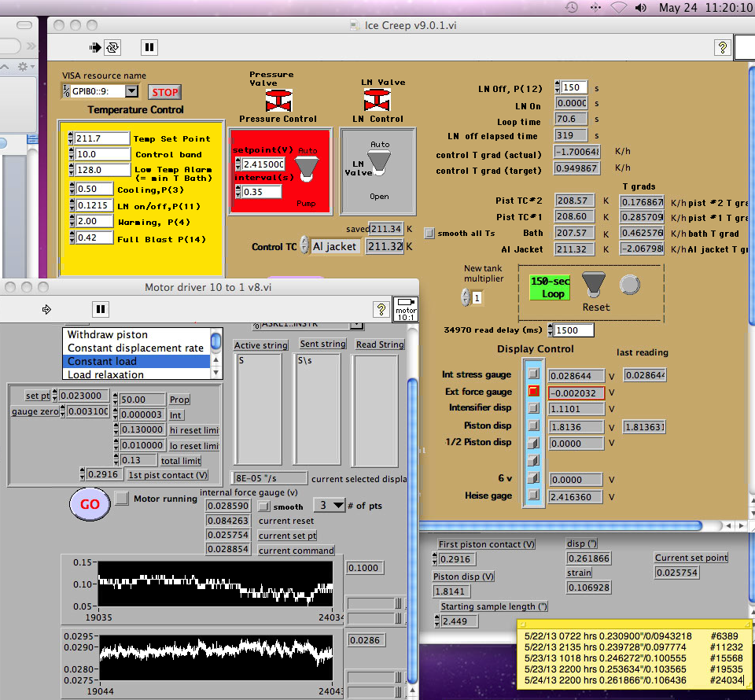Open context help in Ice Creep window
Screen dimensions: 755x700
point(722,47)
